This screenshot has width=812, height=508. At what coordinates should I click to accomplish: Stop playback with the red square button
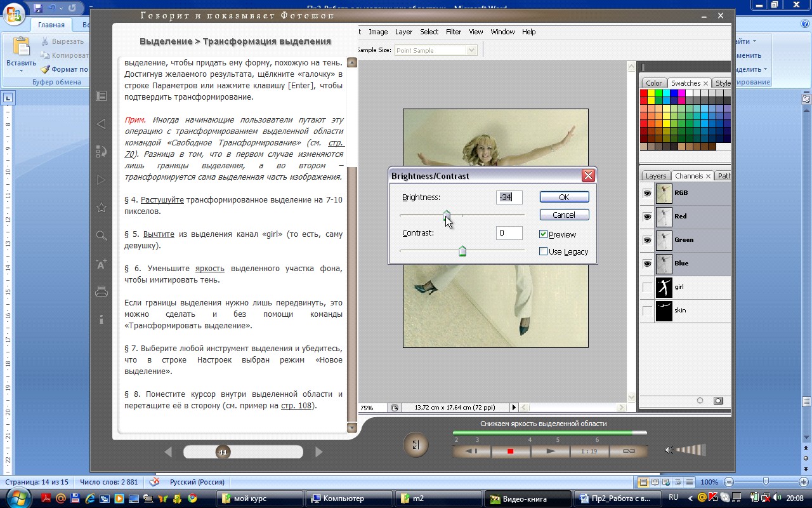click(510, 451)
